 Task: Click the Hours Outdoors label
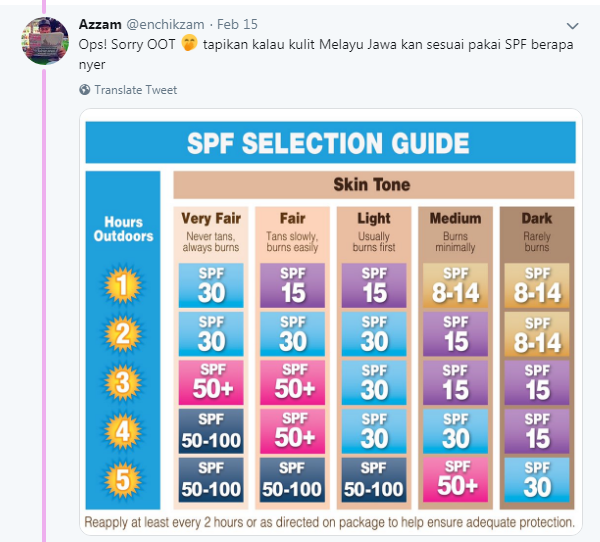[x=123, y=229]
